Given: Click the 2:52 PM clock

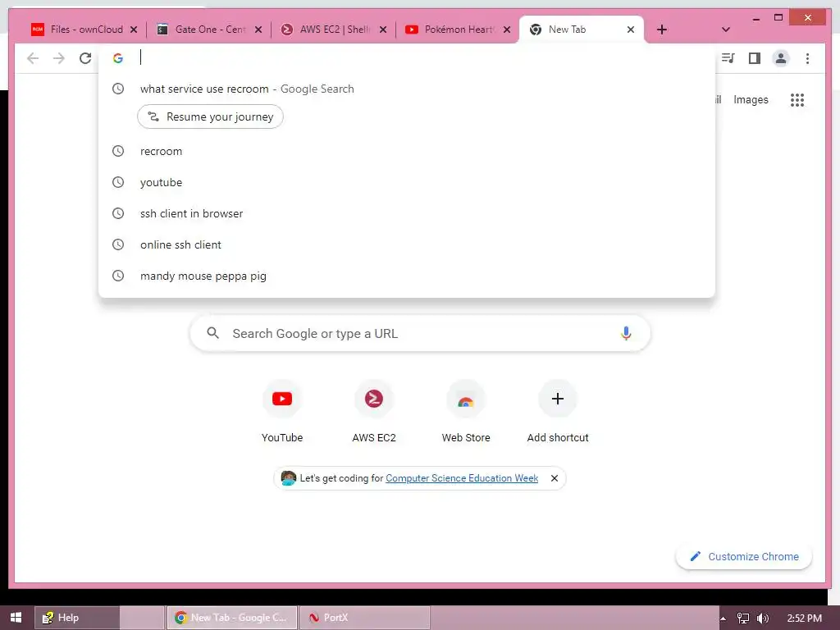Looking at the screenshot, I should [x=804, y=618].
